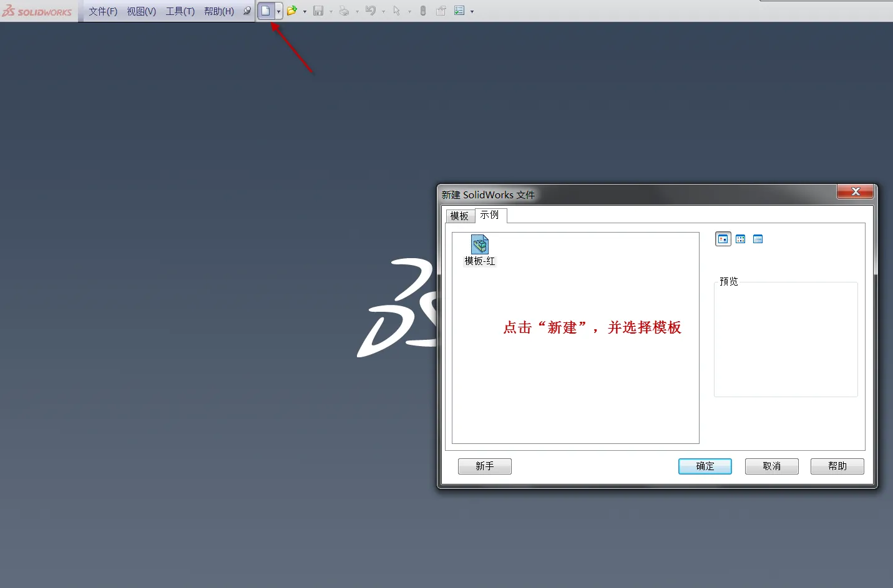
Task: Select the 模板-红 template icon
Action: (x=480, y=250)
